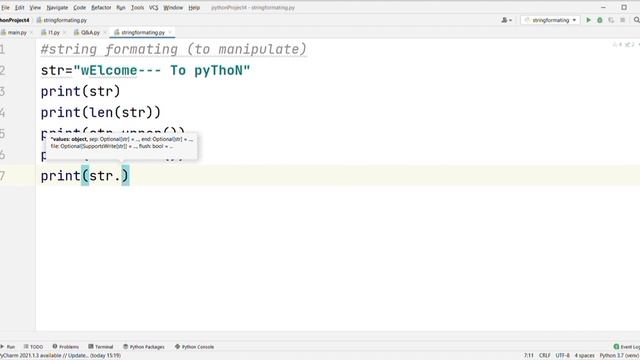Image resolution: width=640 pixels, height=360 pixels.
Task: Click the grey stop button in toolbar
Action: (x=622, y=20)
